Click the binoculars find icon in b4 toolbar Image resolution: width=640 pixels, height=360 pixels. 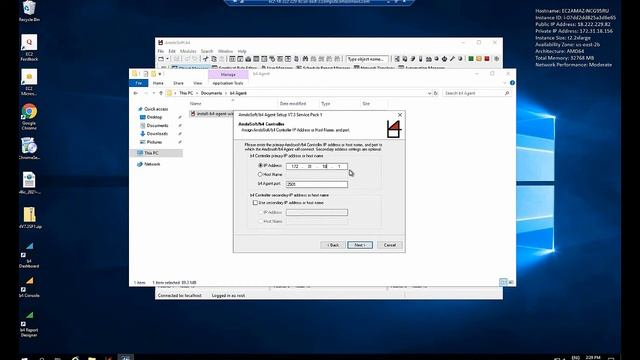click(305, 59)
